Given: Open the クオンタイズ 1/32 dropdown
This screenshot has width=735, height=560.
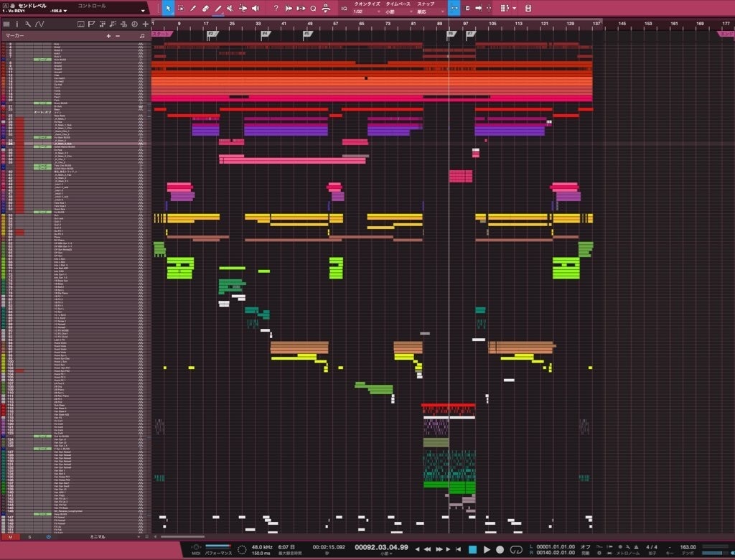Looking at the screenshot, I should [x=367, y=11].
